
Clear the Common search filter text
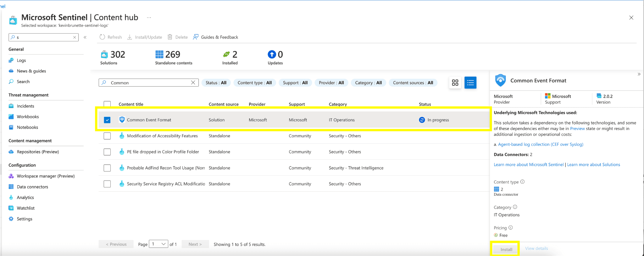[193, 82]
